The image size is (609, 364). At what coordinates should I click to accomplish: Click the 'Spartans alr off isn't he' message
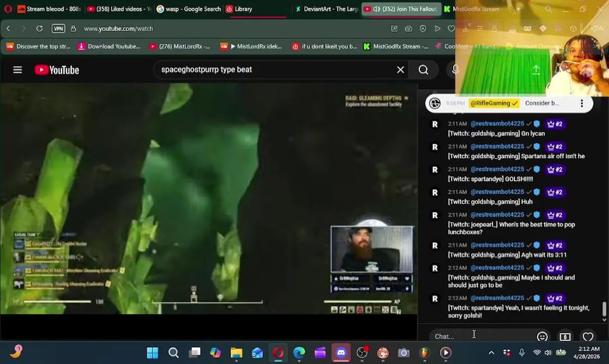click(x=516, y=156)
